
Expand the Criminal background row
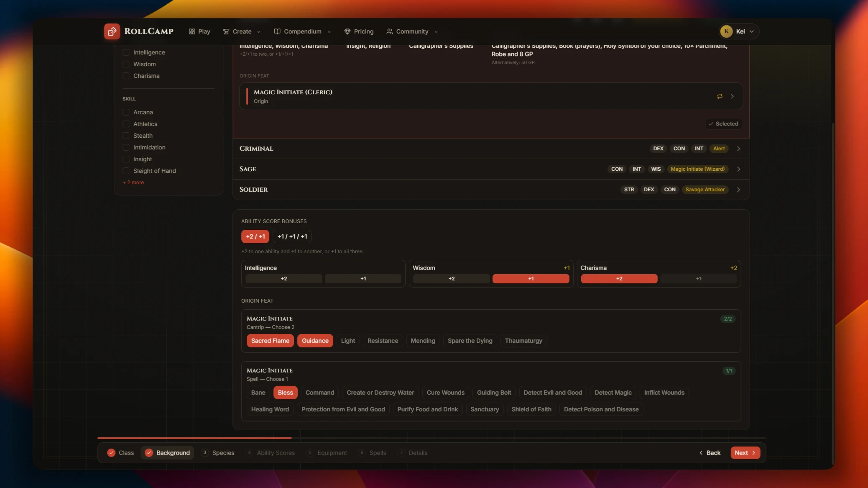(491, 149)
